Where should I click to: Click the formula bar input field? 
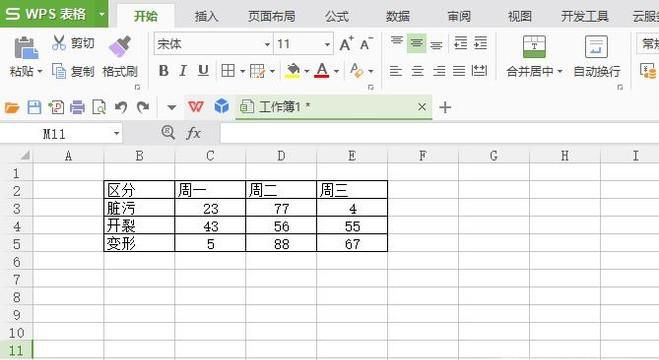click(x=440, y=134)
